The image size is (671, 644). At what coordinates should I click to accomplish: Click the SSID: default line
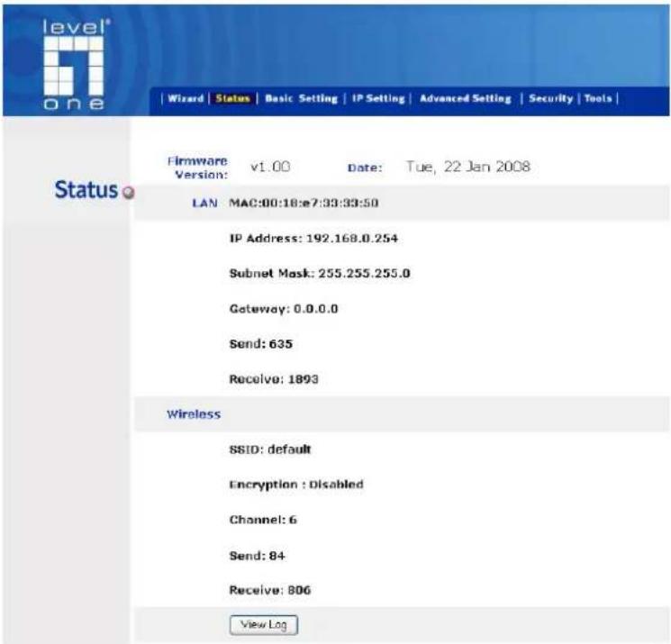[270, 449]
